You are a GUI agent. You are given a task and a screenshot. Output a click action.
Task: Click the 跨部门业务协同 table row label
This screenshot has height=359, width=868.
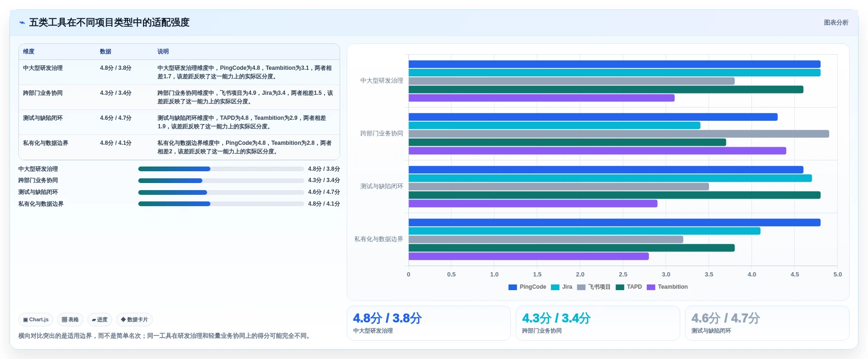(x=43, y=93)
